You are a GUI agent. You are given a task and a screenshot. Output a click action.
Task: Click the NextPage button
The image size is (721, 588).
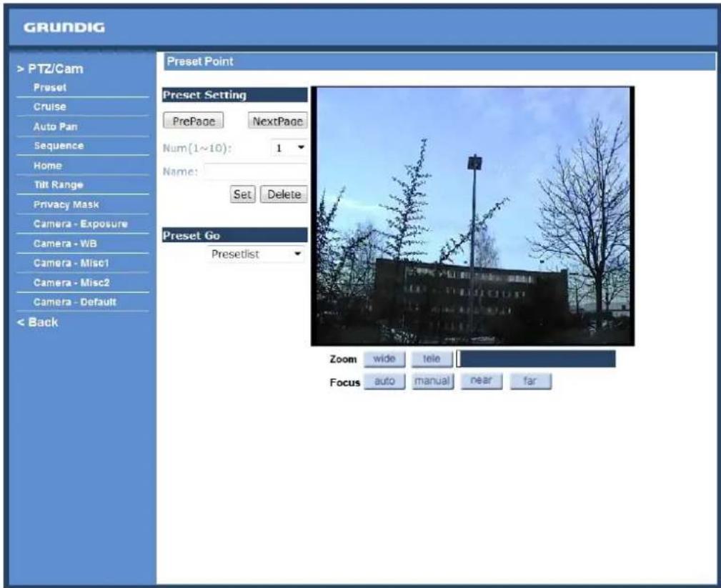coord(277,121)
